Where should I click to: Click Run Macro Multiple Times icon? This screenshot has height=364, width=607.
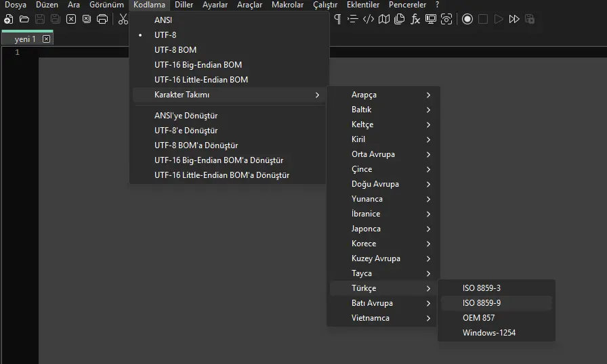coord(514,19)
